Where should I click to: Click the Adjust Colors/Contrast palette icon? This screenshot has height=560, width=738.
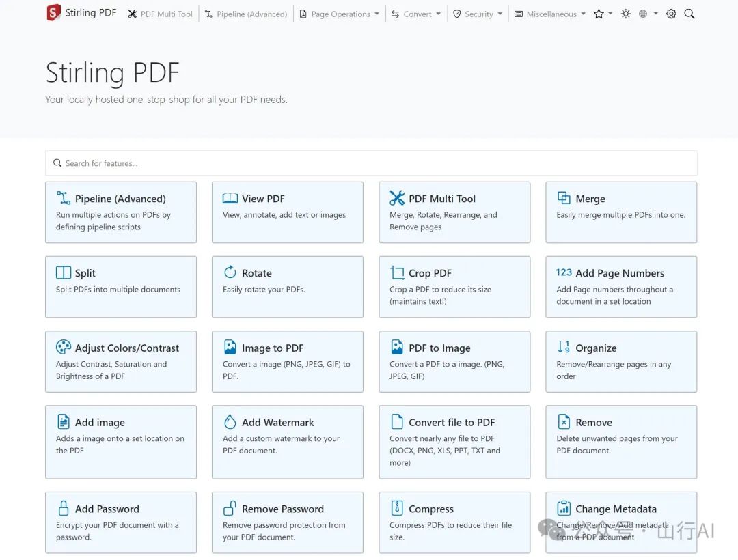[x=64, y=347]
